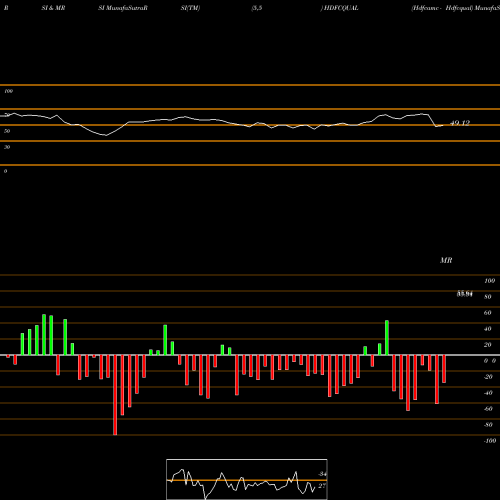Click the '-40' label on MR right axis
Screen dimensions: 500x500
(488, 393)
